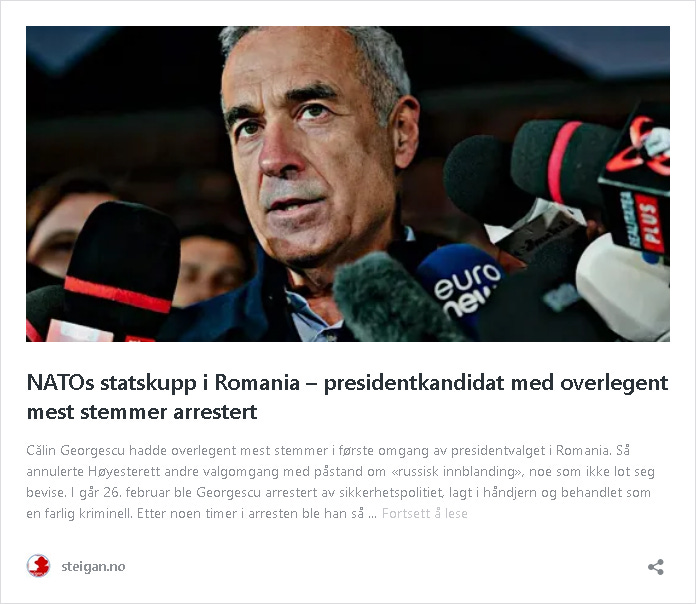Click the steigan.no round logo icon
The width and height of the screenshot is (696, 604).
coord(38,566)
